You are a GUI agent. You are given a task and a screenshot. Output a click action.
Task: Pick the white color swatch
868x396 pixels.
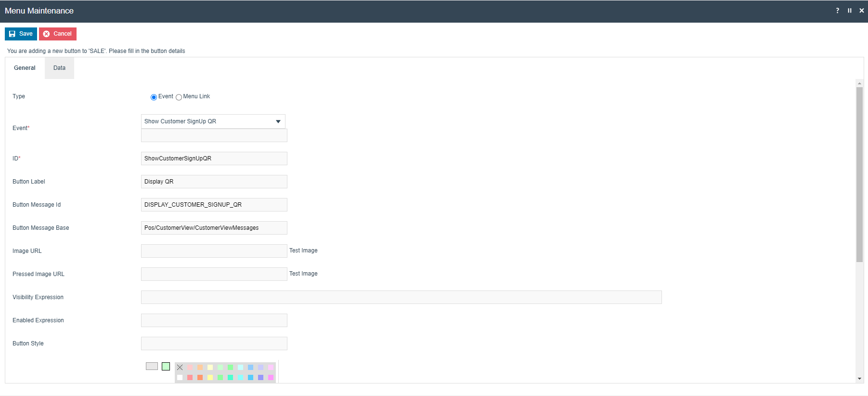180,378
